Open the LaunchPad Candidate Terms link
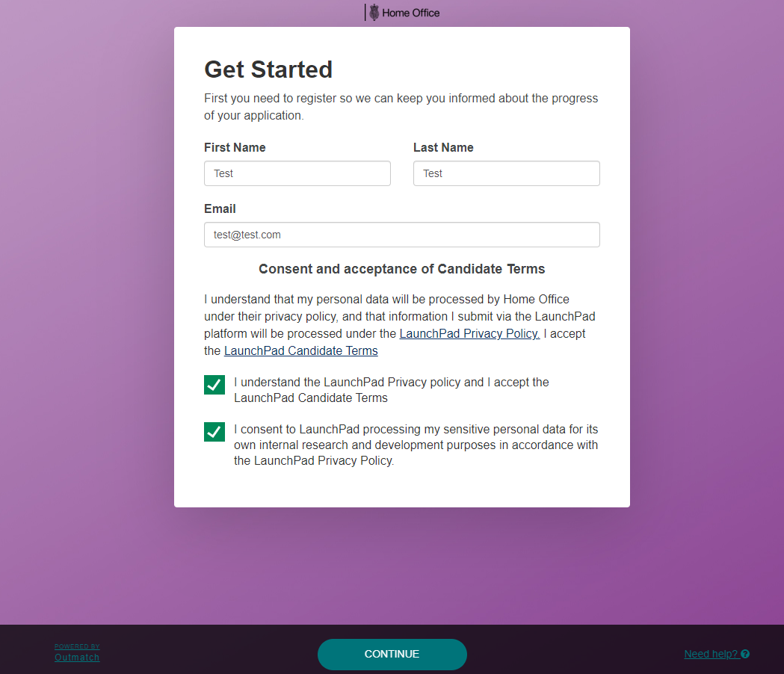 [301, 350]
